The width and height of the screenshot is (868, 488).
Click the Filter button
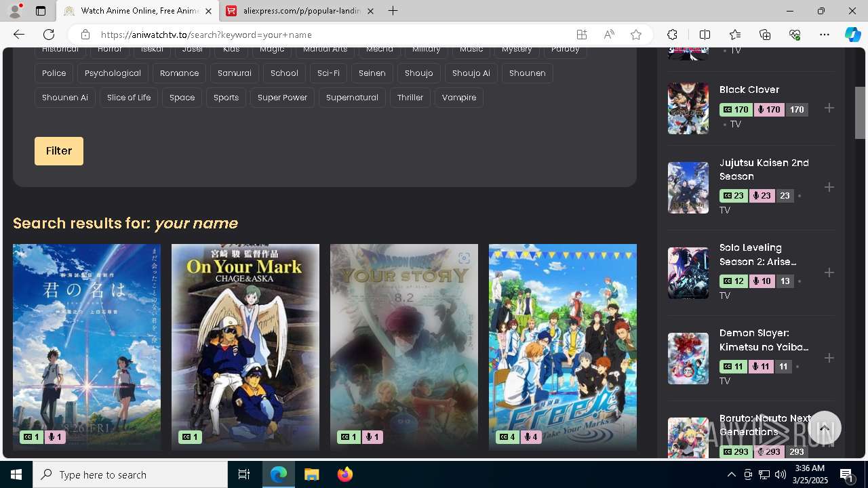(59, 151)
